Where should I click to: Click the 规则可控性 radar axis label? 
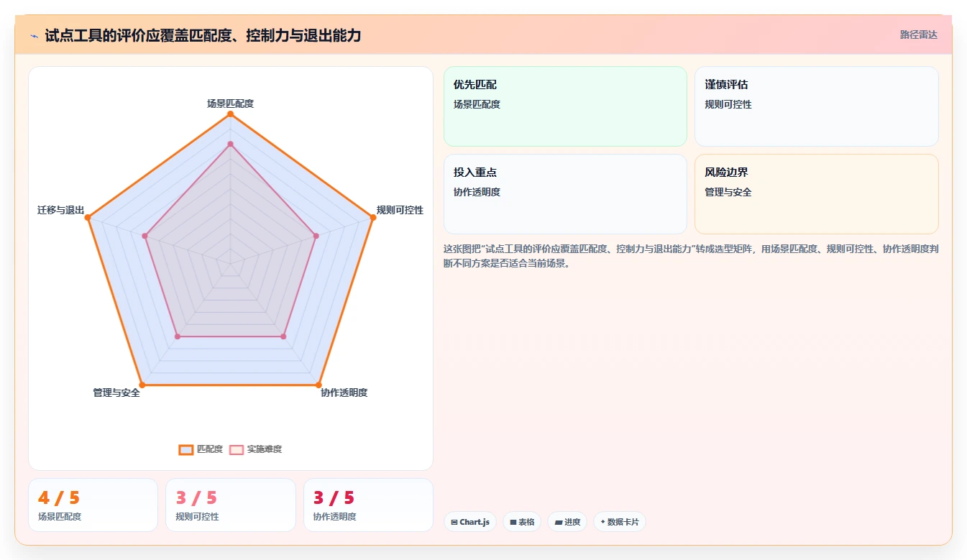(400, 210)
